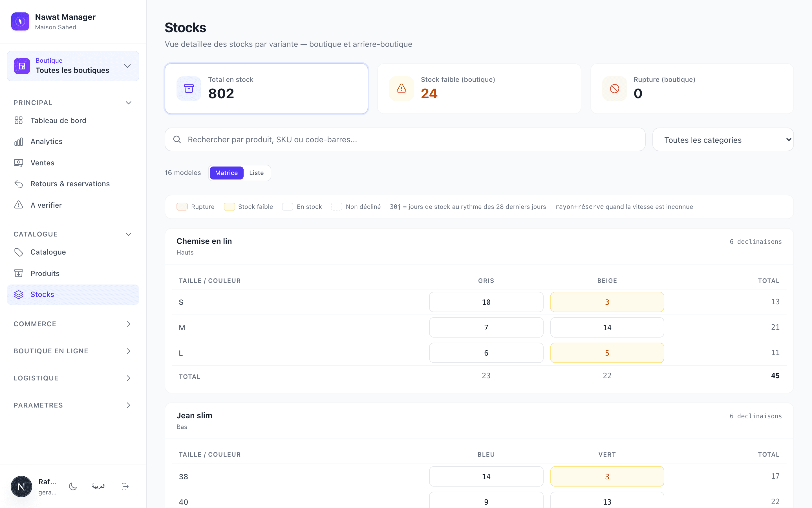The height and width of the screenshot is (508, 812).
Task: Expand the COMMERCE section
Action: (x=73, y=324)
